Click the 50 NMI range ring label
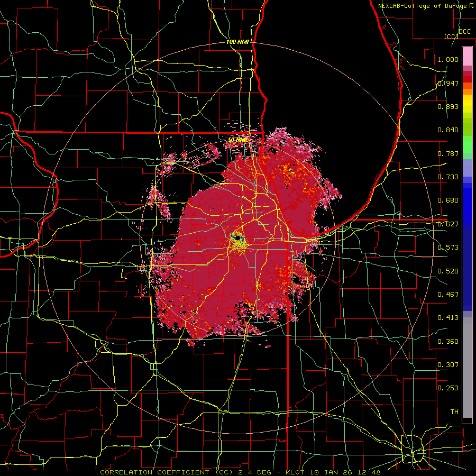This screenshot has width=476, height=476. [237, 140]
